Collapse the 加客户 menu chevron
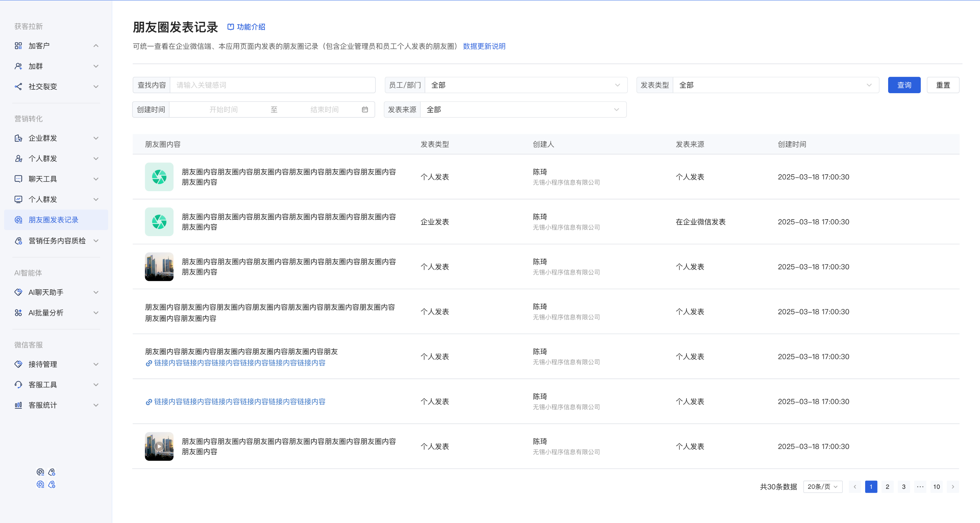This screenshot has width=980, height=523. [96, 46]
